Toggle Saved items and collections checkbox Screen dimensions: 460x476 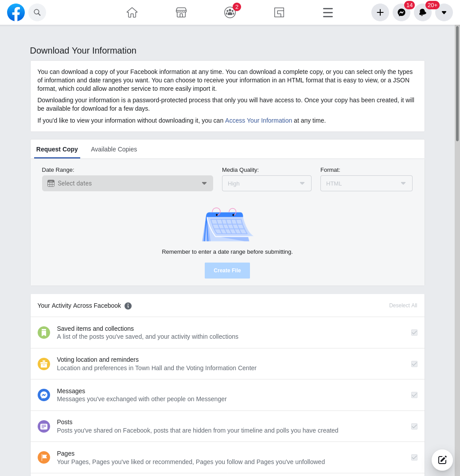(x=414, y=333)
